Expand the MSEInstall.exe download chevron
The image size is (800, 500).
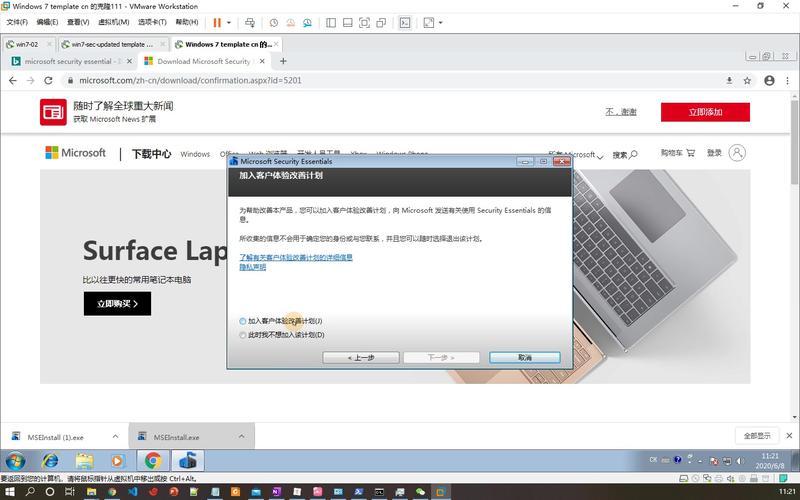point(241,437)
